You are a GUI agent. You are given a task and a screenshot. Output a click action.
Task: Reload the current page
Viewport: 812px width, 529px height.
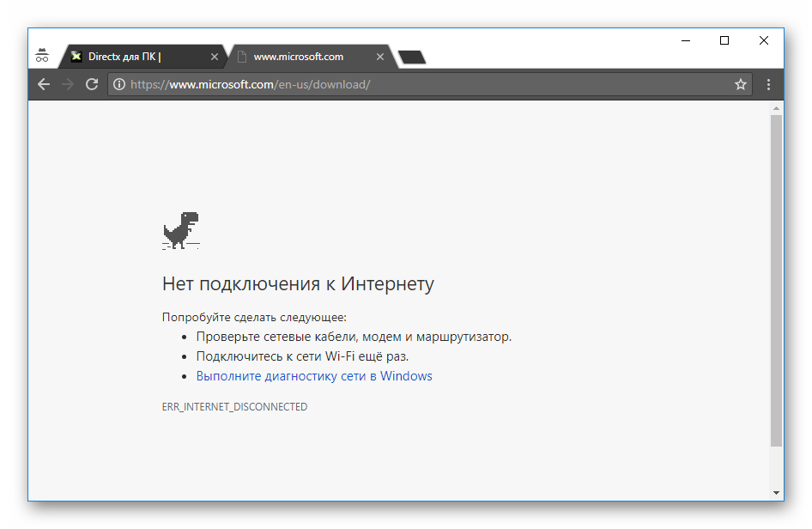(92, 84)
